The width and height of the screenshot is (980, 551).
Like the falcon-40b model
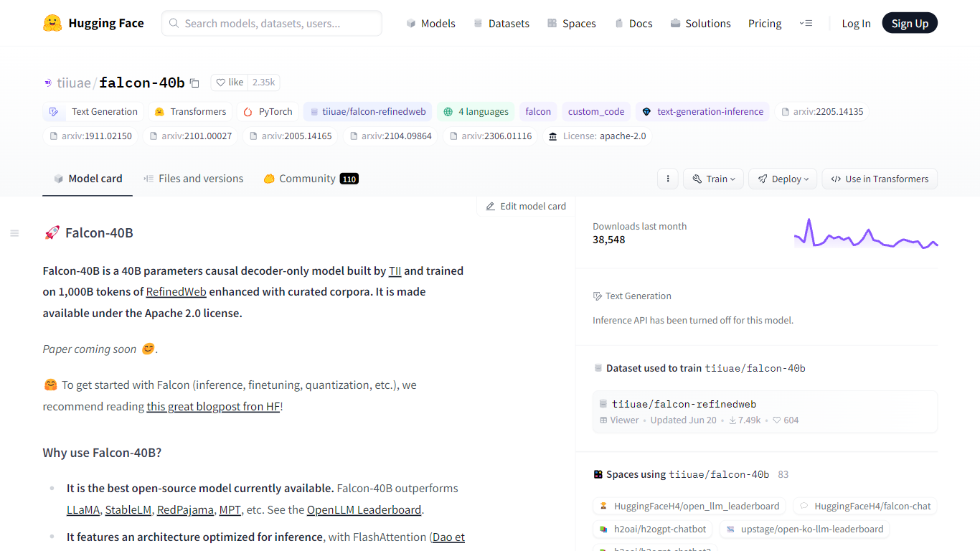coord(230,83)
